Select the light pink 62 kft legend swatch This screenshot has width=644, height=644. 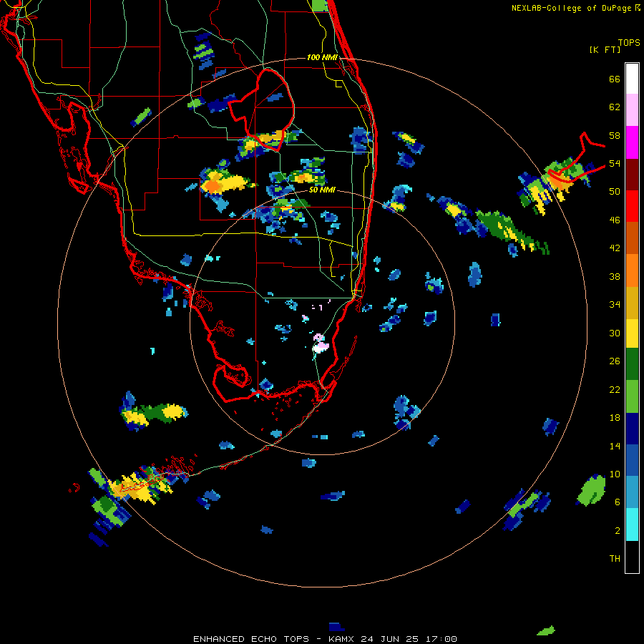(x=632, y=109)
